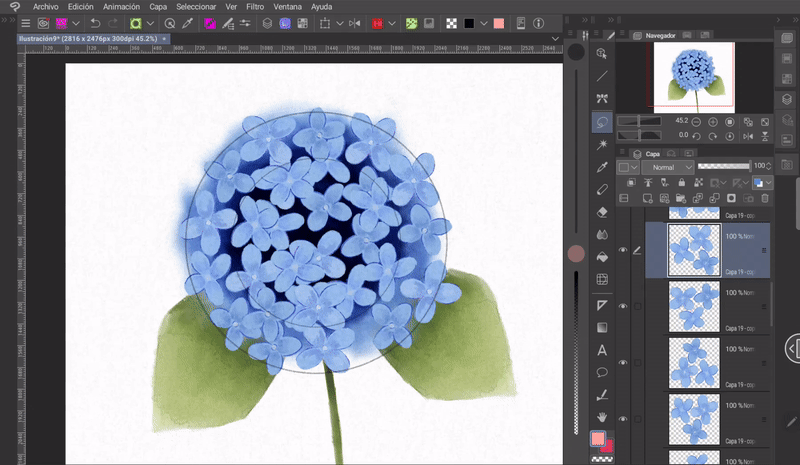This screenshot has width=800, height=465.
Task: Open the Capa menu
Action: click(158, 6)
